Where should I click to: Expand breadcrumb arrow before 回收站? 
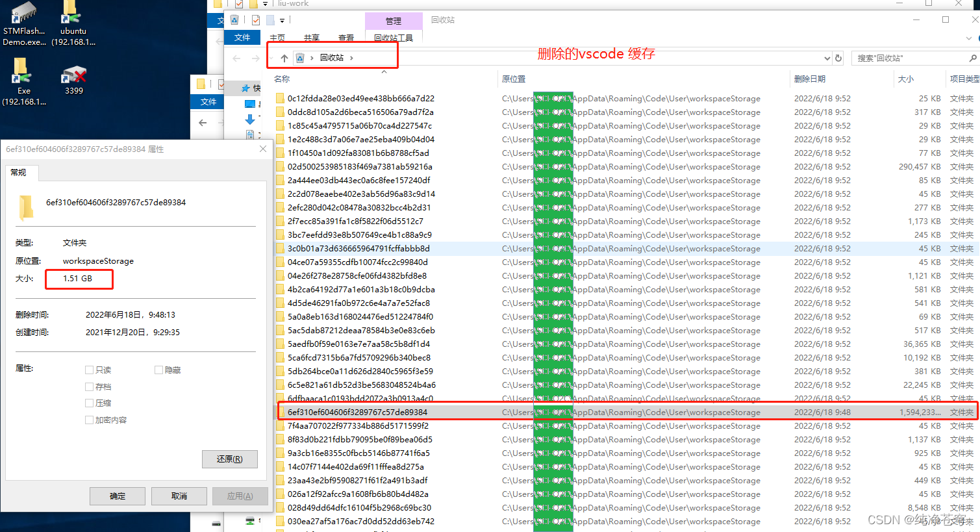312,58
